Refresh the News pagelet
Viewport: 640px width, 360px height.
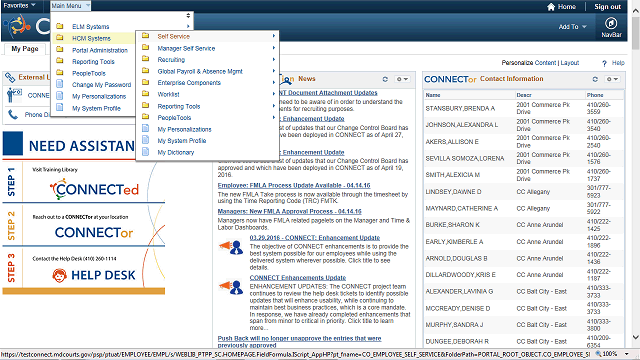pos(385,79)
